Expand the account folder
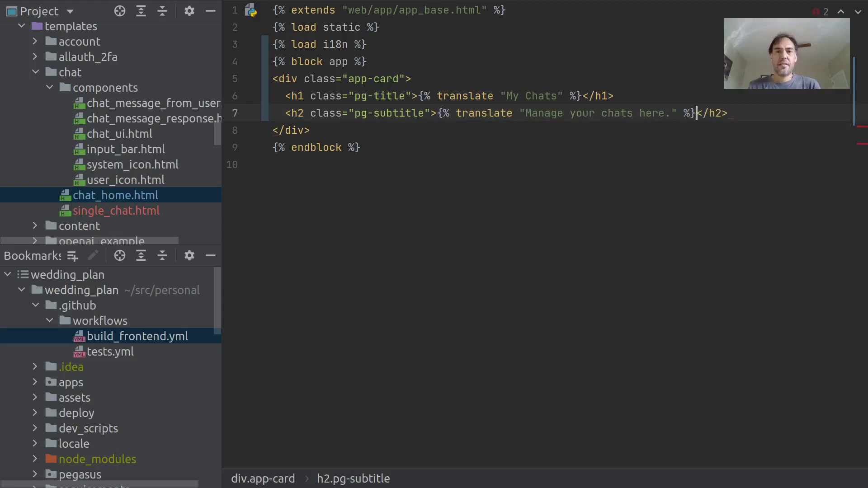This screenshot has height=488, width=868. coord(35,42)
